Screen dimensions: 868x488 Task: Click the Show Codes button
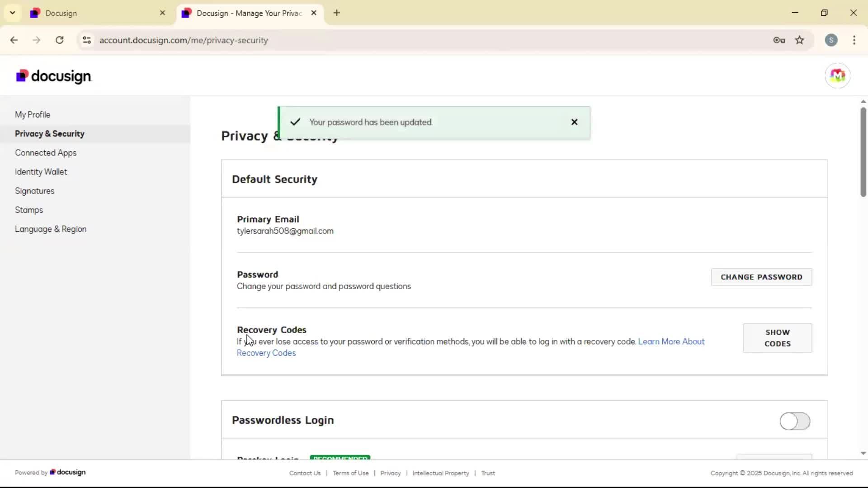point(777,338)
